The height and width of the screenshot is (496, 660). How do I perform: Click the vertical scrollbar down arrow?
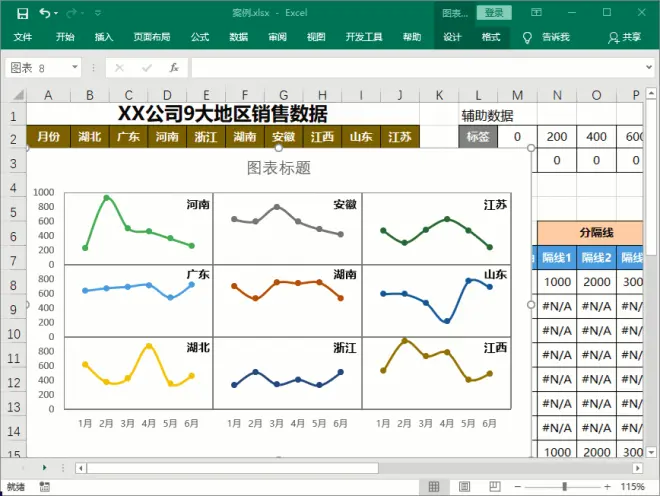pyautogui.click(x=651, y=452)
